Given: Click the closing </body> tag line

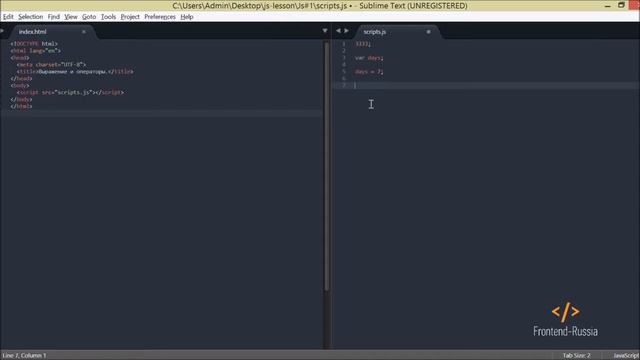Looking at the screenshot, I should (21, 99).
